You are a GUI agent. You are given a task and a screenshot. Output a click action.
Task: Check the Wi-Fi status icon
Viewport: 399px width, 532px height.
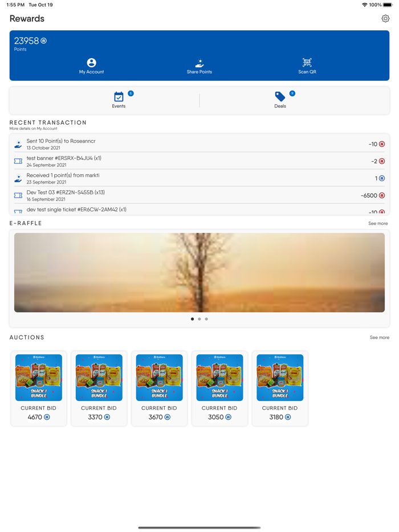(365, 5)
